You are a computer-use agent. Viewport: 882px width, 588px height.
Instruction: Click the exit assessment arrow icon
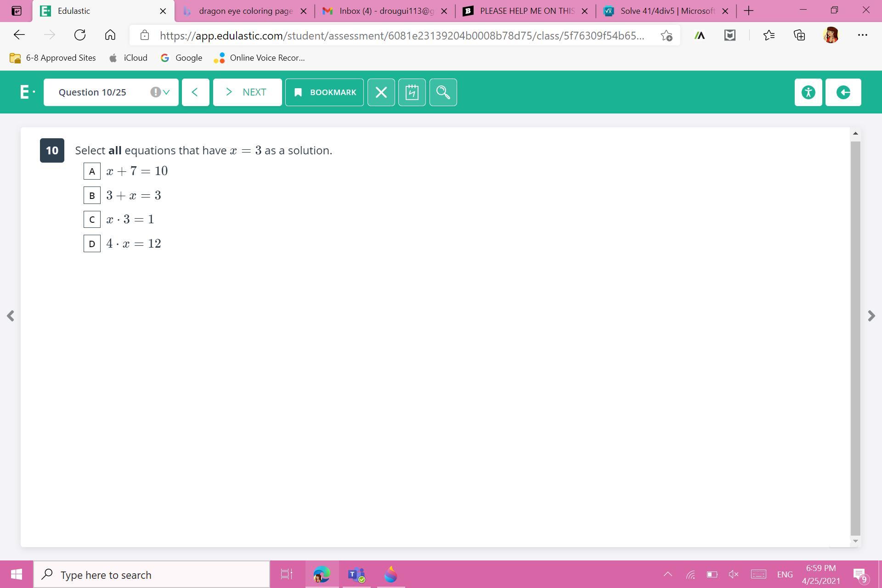pos(843,92)
